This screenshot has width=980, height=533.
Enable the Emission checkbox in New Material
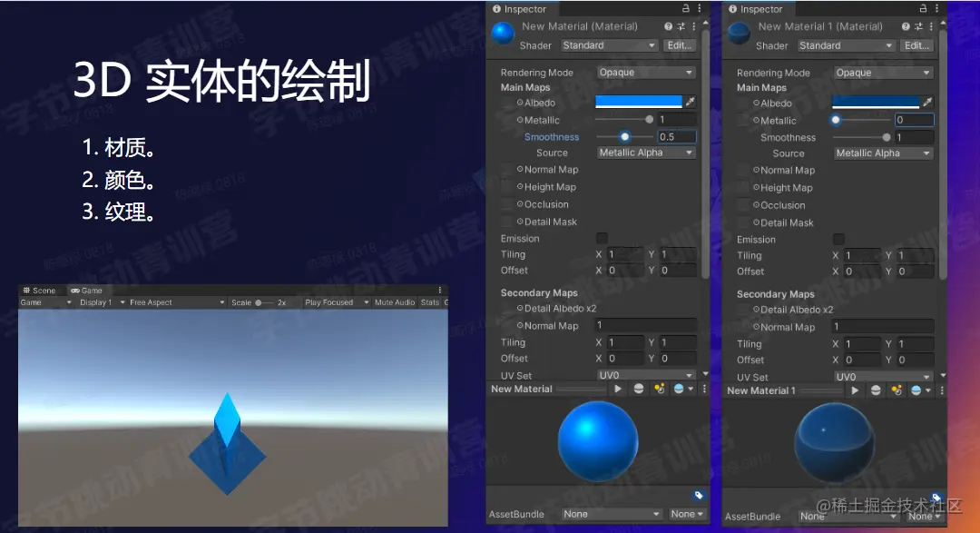[602, 238]
